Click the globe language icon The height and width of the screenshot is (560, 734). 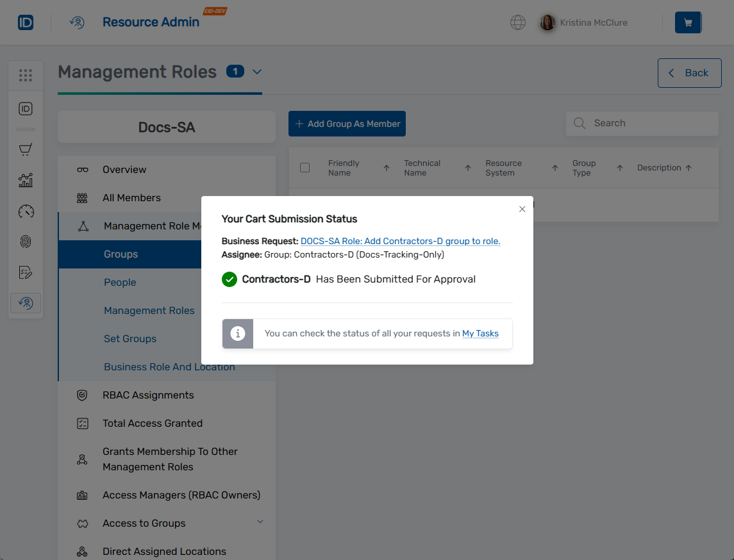(517, 22)
